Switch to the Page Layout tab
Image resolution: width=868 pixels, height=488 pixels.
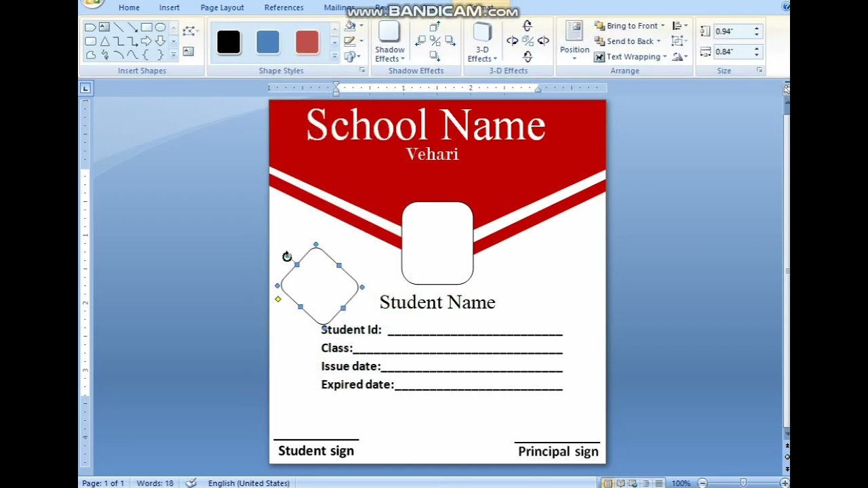pos(222,7)
